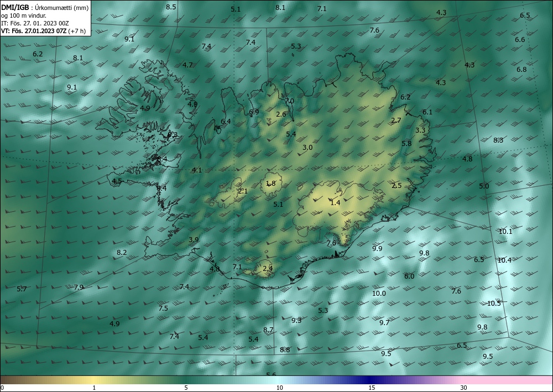Click the 2.4 value on Mýrdalsjökull glacier
The image size is (553, 392).
(x=268, y=268)
